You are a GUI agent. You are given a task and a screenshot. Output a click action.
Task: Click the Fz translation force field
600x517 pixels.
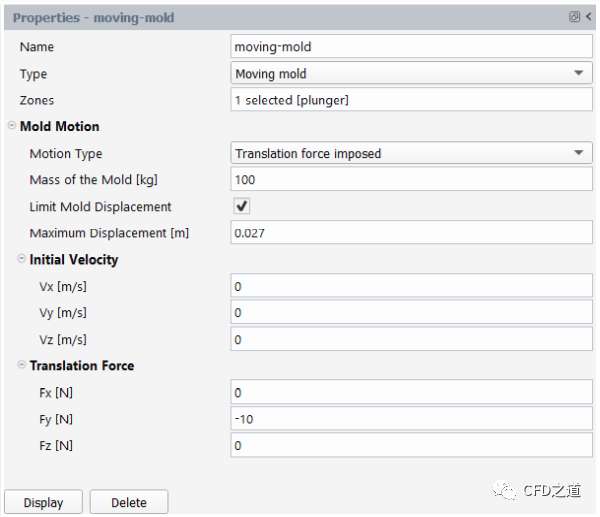point(411,445)
